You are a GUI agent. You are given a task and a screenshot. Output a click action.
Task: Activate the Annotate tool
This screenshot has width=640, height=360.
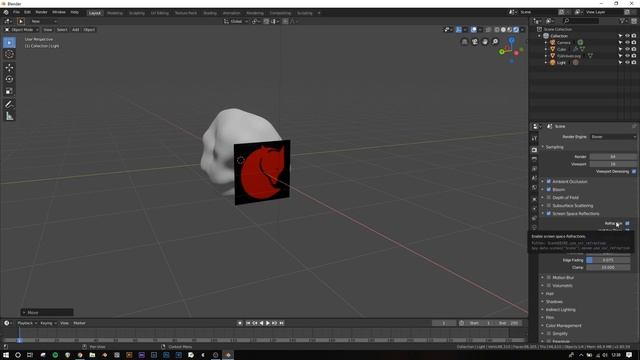click(x=9, y=104)
